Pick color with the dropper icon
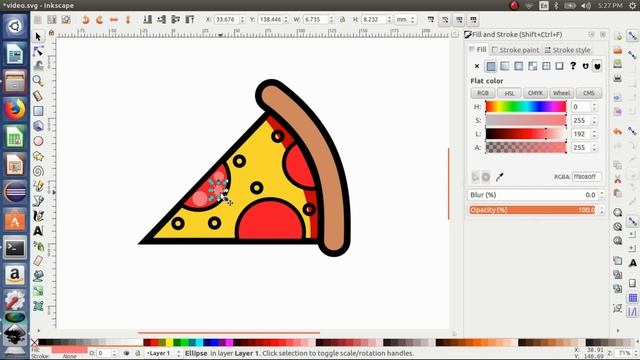640x360 pixels. (x=499, y=177)
